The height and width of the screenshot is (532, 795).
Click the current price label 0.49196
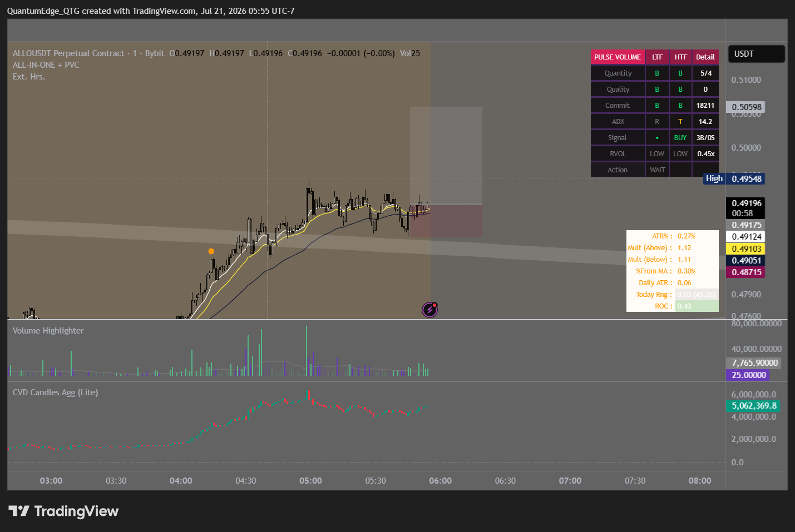point(746,208)
